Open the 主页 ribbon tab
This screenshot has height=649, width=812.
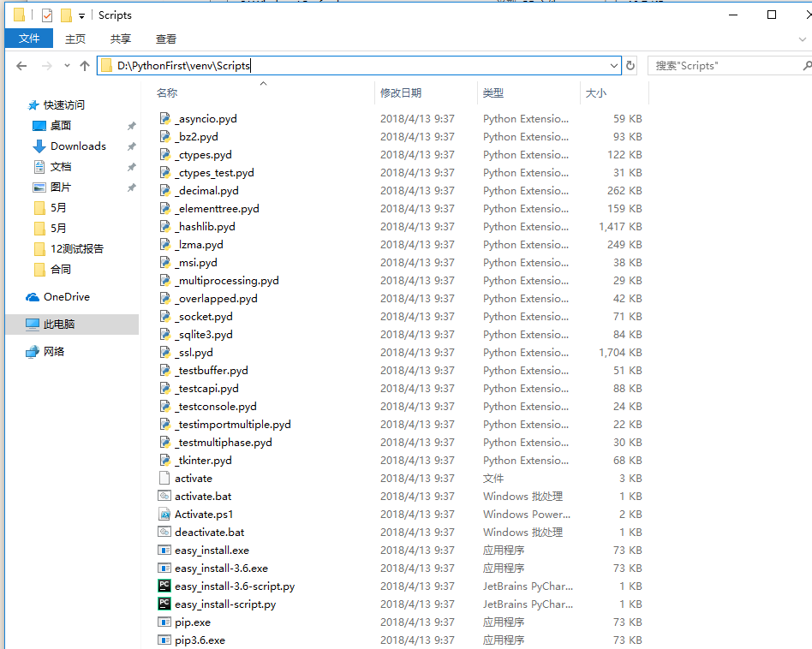(x=75, y=39)
